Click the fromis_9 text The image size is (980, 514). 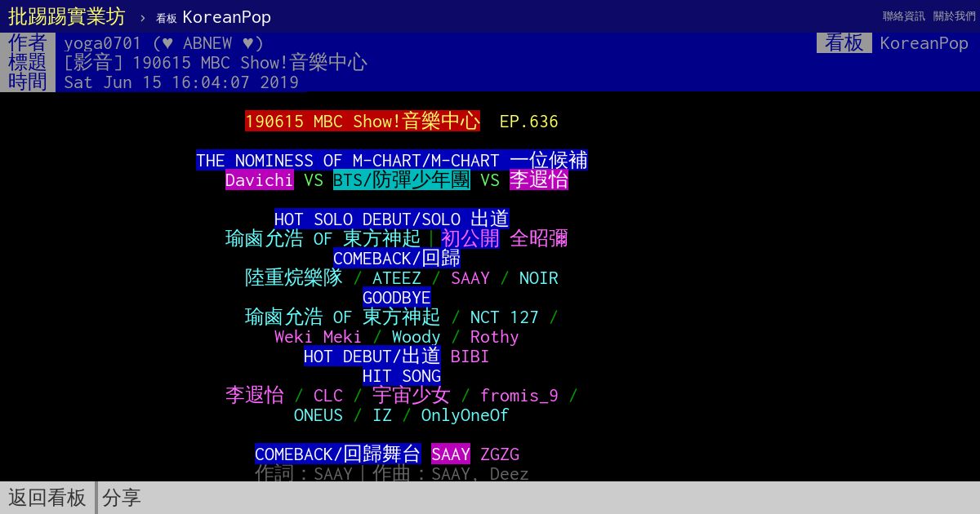tap(519, 396)
